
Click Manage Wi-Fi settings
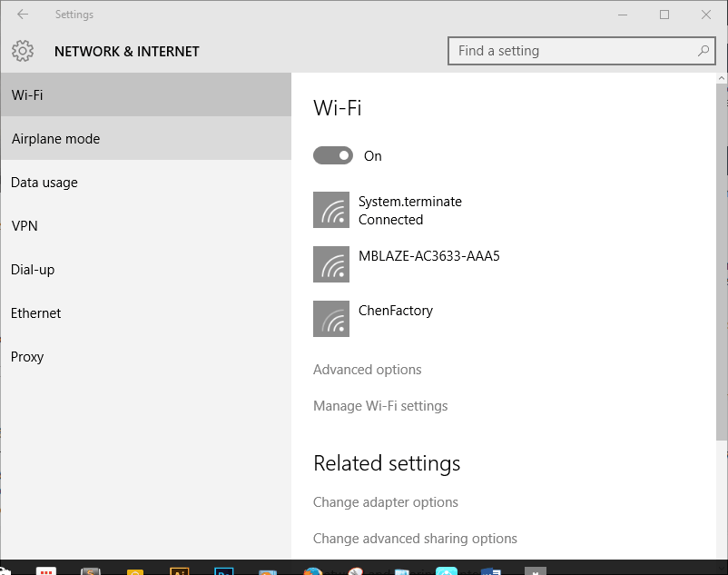[x=380, y=406]
